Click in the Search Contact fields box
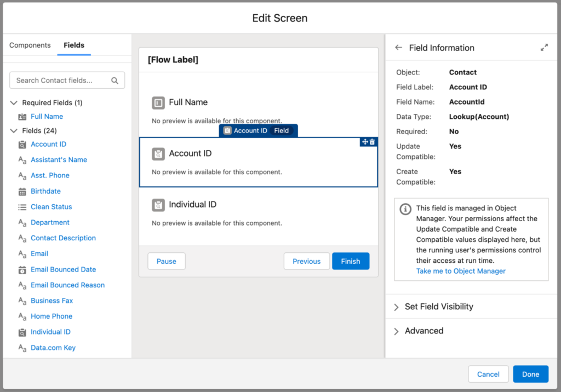Viewport: 561px width, 392px height. click(x=61, y=80)
